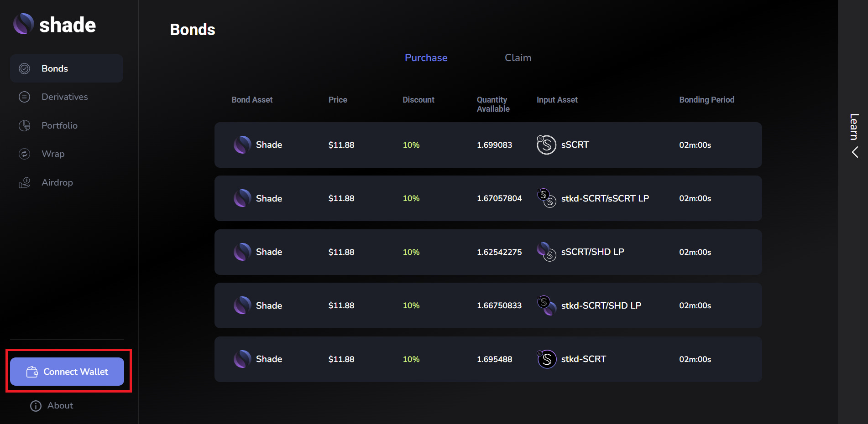
Task: Click stkd-SCRT input asset label
Action: (x=584, y=359)
